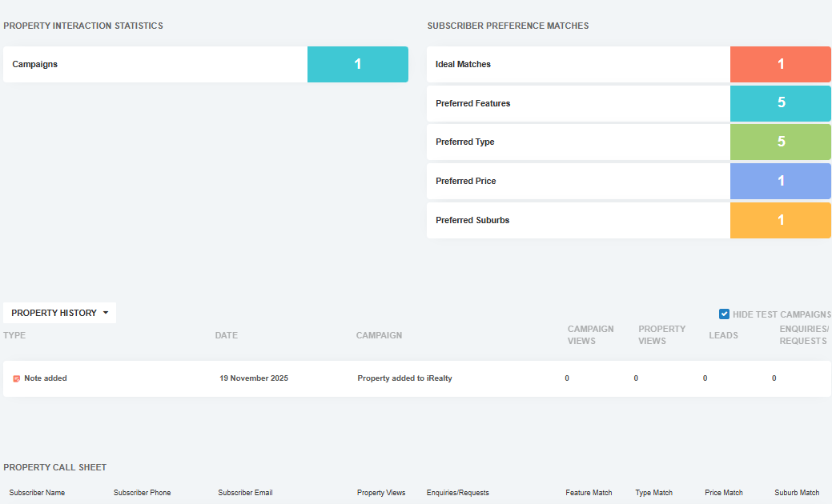Viewport: 832px width, 504px height.
Task: Open the Preferred Type matches row
Action: 577,142
